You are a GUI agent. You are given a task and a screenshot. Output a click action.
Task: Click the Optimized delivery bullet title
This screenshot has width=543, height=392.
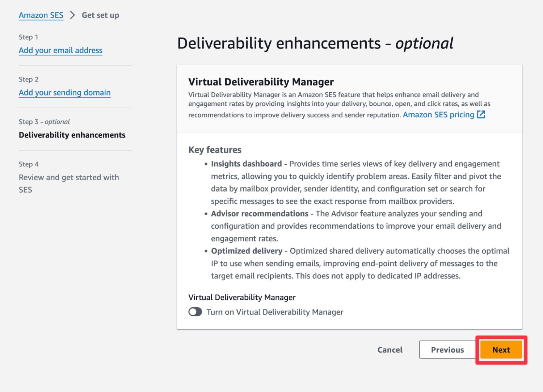tap(247, 251)
